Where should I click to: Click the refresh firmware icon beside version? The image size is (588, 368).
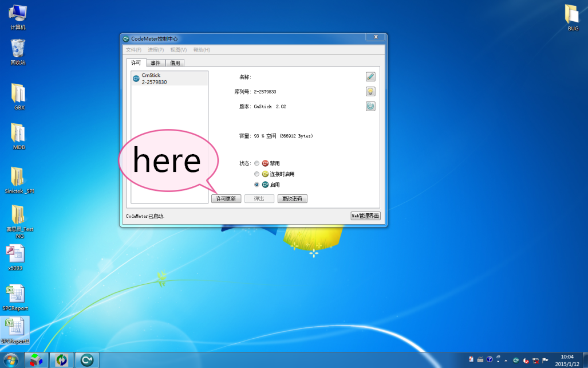click(x=370, y=106)
